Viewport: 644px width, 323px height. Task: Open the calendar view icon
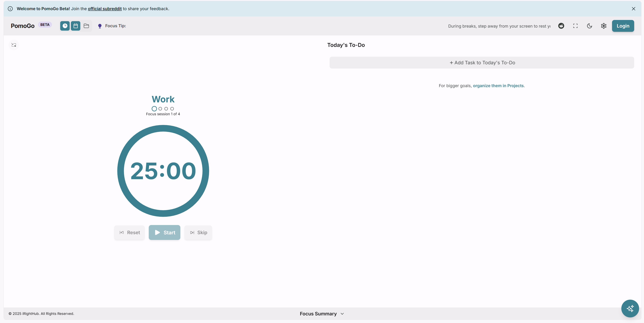75,26
